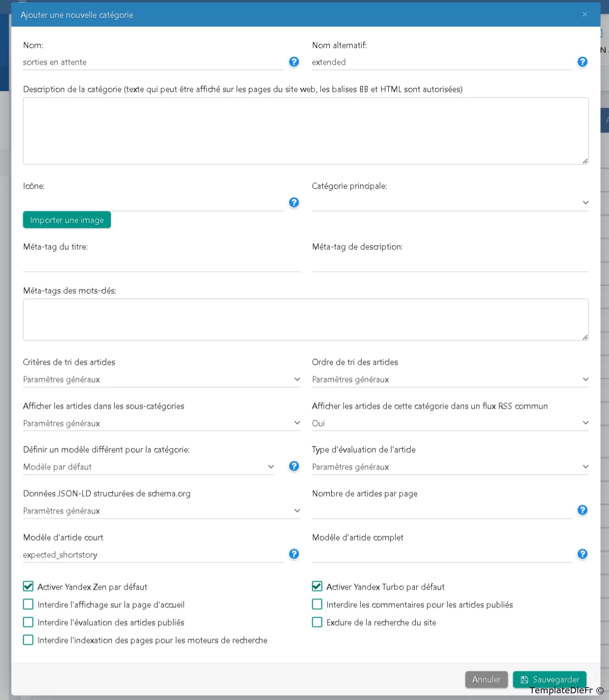The image size is (609, 700).
Task: Open Catégorie principale dropdown
Action: 450,203
